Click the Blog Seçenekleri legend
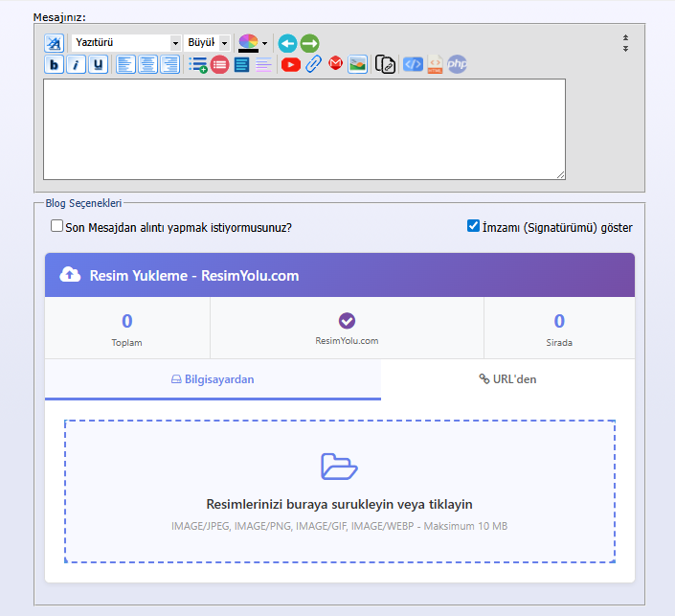This screenshot has height=616, width=675. click(83, 203)
